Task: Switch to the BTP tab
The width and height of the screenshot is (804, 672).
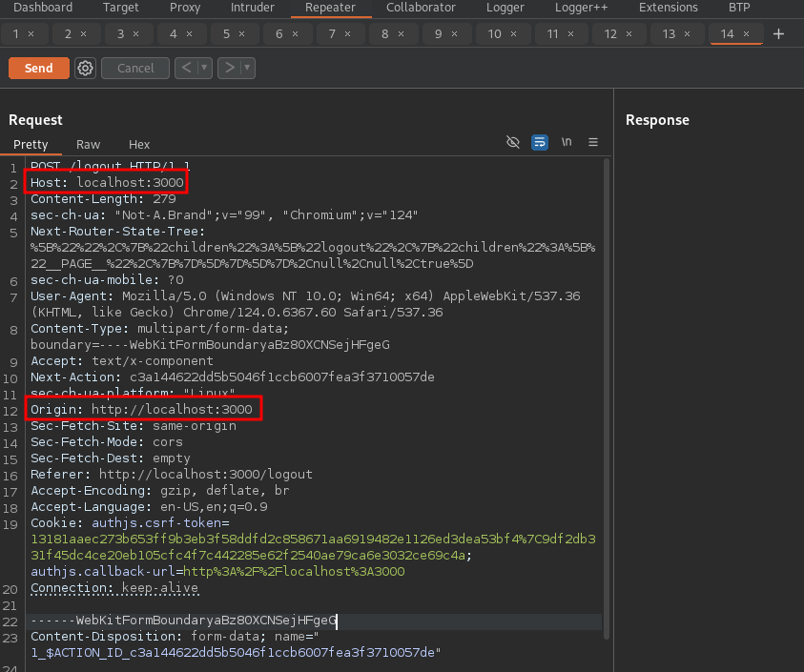Action: coord(739,8)
